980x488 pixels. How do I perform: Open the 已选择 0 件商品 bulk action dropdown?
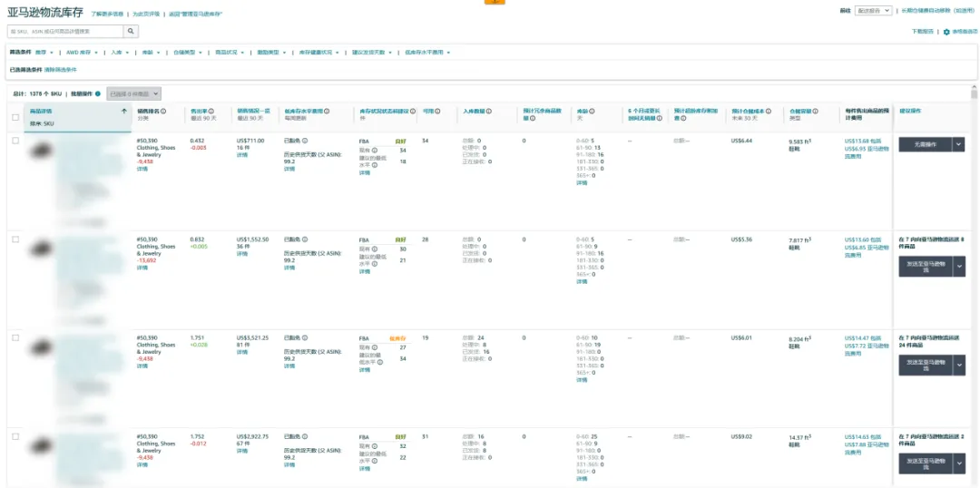coord(133,93)
